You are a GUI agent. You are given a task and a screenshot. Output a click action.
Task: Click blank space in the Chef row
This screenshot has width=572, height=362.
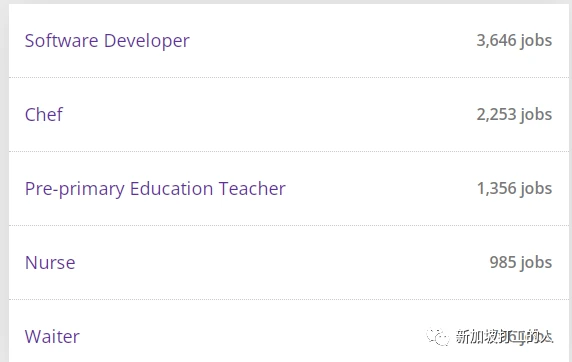pos(270,115)
